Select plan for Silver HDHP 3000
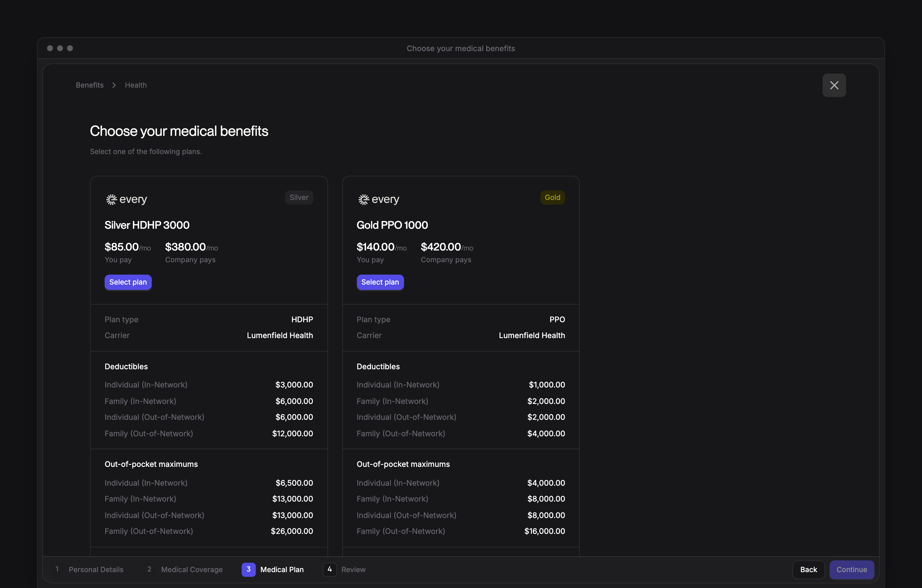Image resolution: width=922 pixels, height=588 pixels. coord(128,282)
